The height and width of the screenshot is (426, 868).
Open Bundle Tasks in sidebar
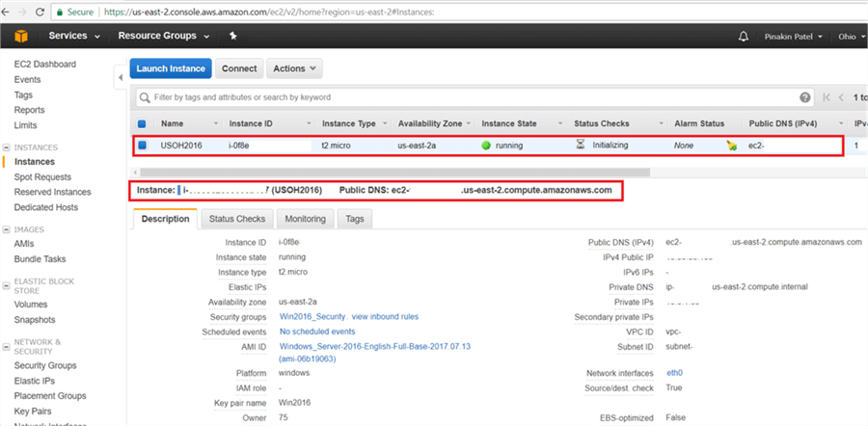pyautogui.click(x=40, y=259)
